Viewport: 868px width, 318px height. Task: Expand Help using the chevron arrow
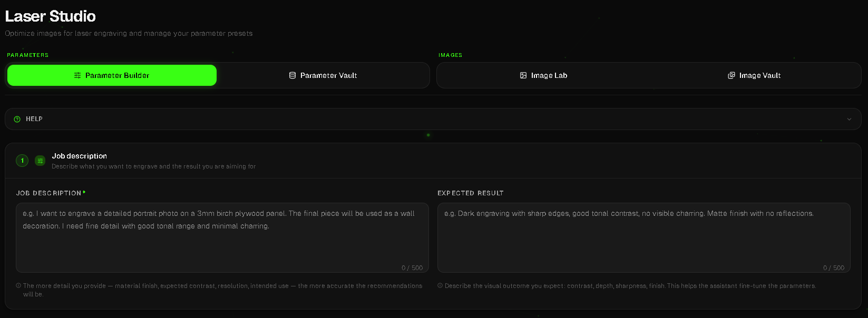tap(849, 119)
